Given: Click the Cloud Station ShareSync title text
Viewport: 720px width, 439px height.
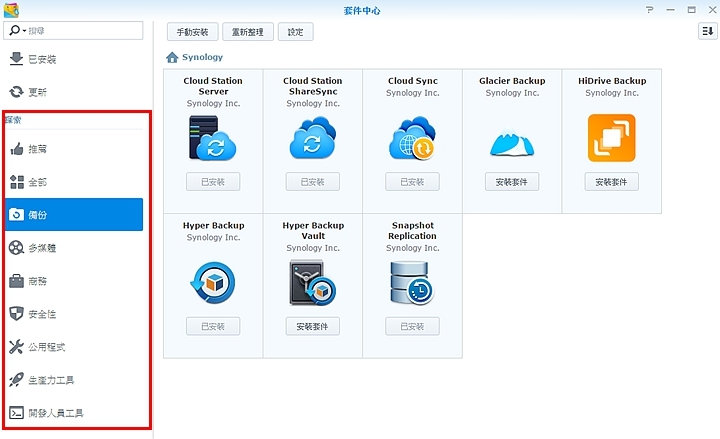Looking at the screenshot, I should pos(313,86).
